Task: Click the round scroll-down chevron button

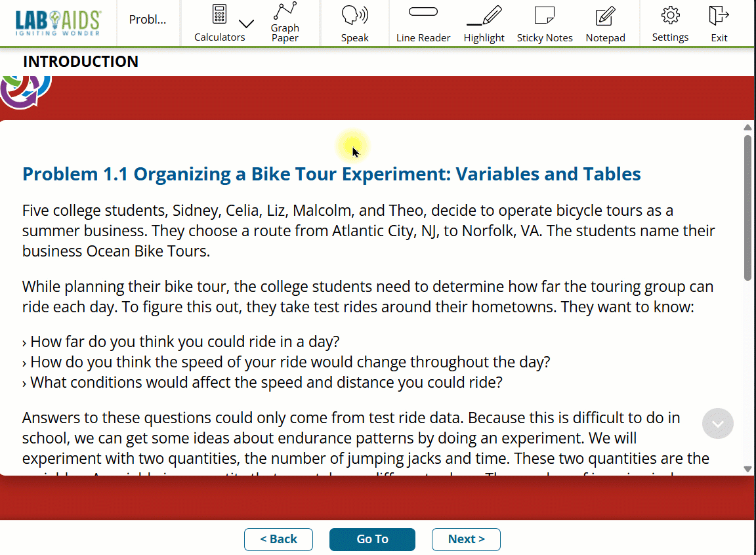Action: [718, 424]
